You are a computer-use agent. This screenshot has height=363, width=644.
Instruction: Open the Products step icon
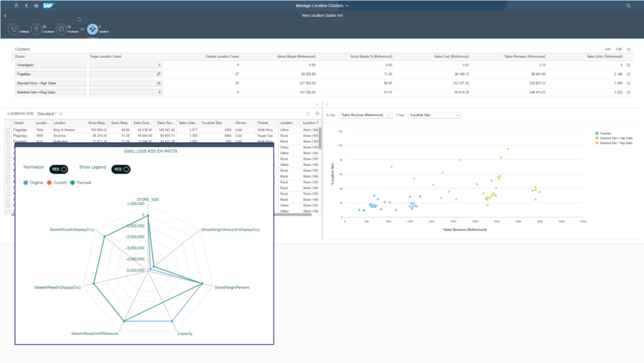60,29
